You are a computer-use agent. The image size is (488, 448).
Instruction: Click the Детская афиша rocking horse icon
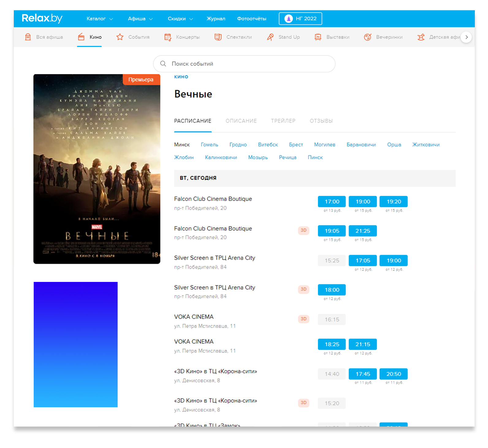[421, 37]
